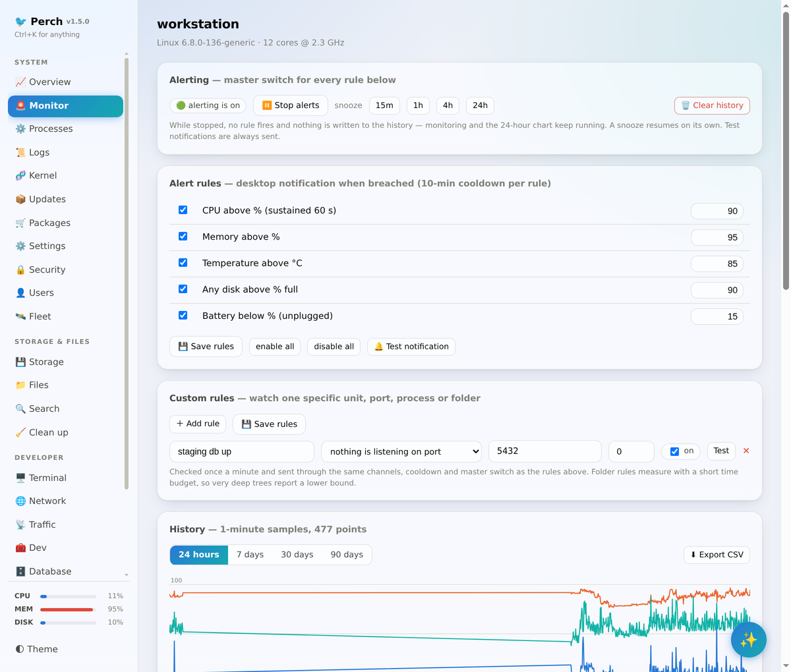Switch history to 24 hours tab
The image size is (791, 672).
coord(198,555)
